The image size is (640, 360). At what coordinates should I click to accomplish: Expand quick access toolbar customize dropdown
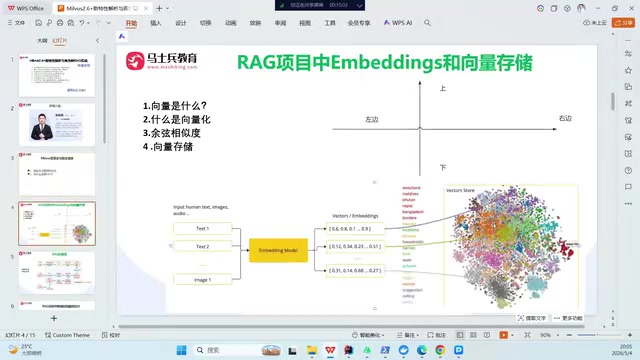pyautogui.click(x=109, y=23)
